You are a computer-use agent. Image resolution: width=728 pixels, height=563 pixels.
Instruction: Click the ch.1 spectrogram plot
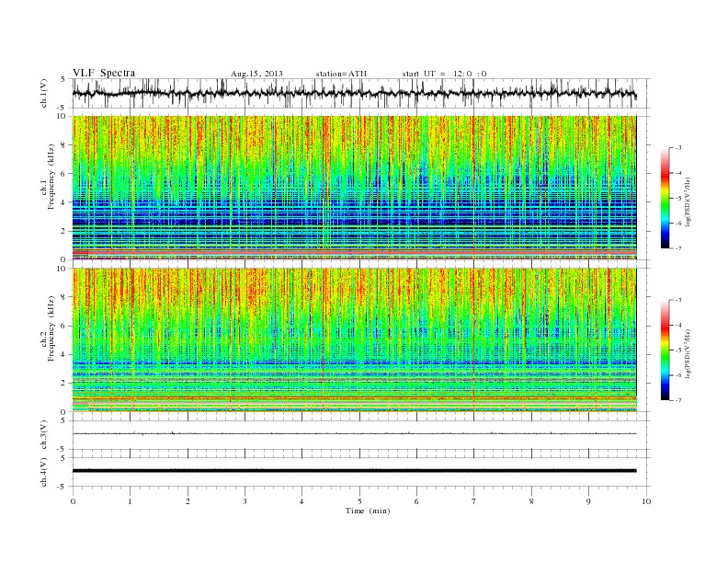[x=355, y=188]
